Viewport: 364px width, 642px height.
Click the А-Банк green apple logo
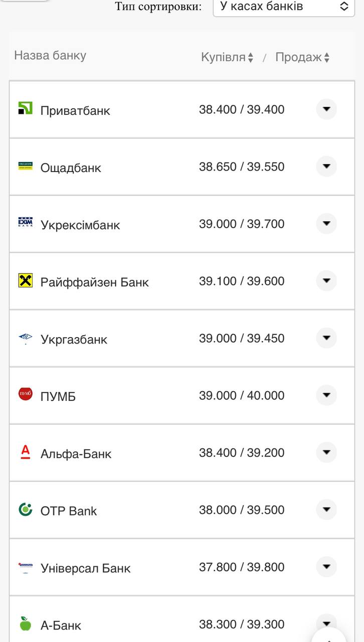pos(25,623)
